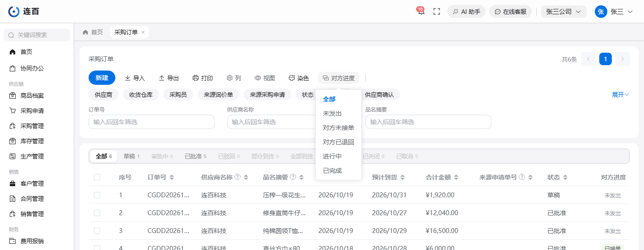The width and height of the screenshot is (644, 250).
Task: Sort by 预计到货 column
Action: tap(402, 177)
